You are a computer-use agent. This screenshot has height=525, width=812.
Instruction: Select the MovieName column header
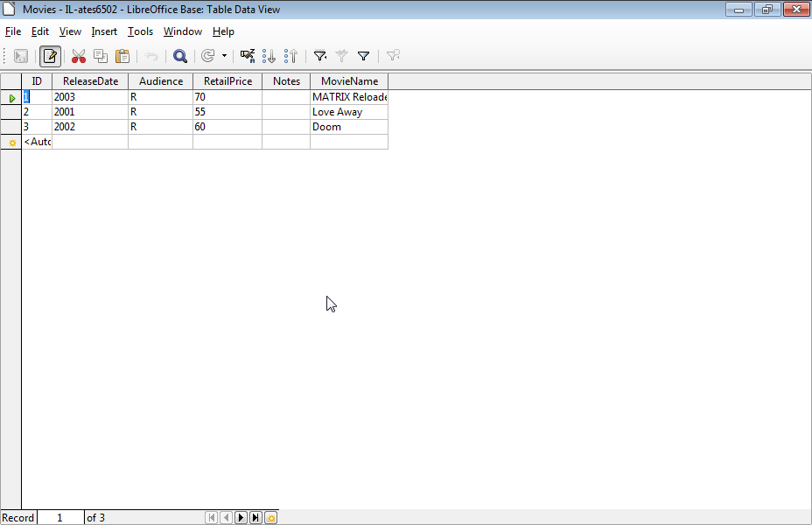(349, 81)
